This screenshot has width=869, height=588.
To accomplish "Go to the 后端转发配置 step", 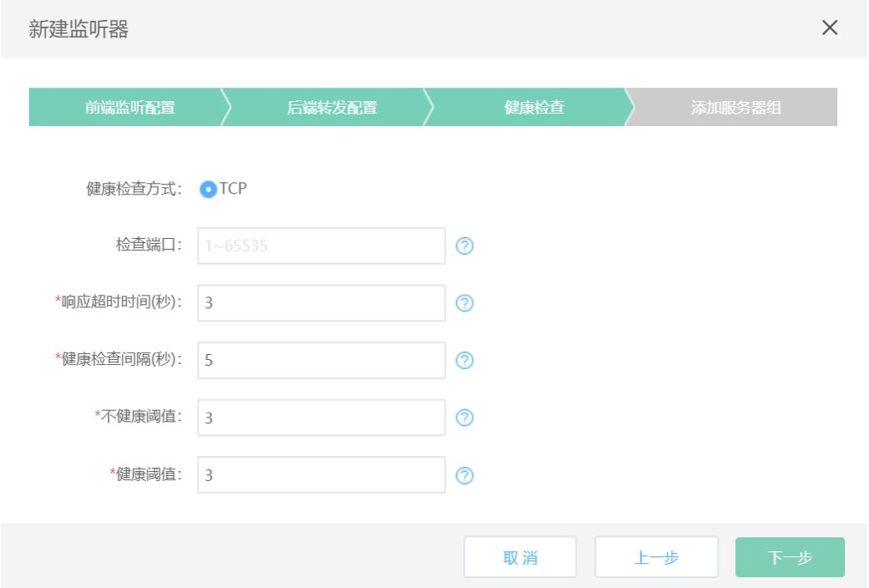I will 332,107.
